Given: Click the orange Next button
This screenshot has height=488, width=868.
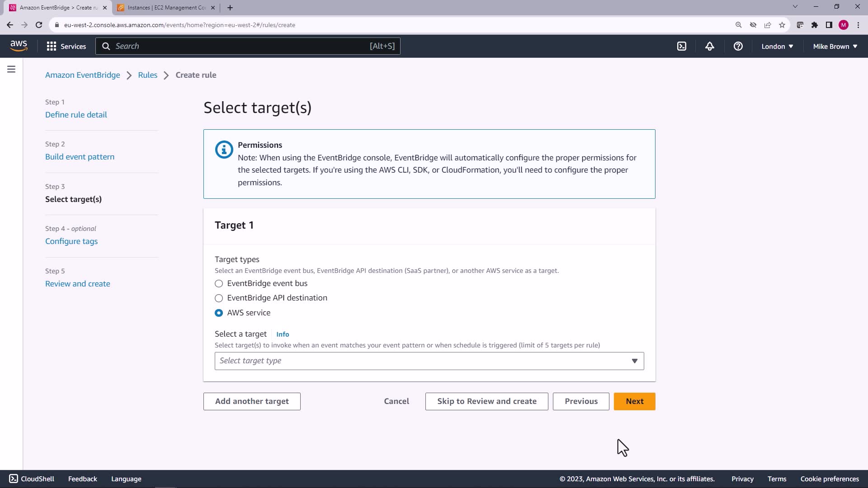Looking at the screenshot, I should [634, 401].
